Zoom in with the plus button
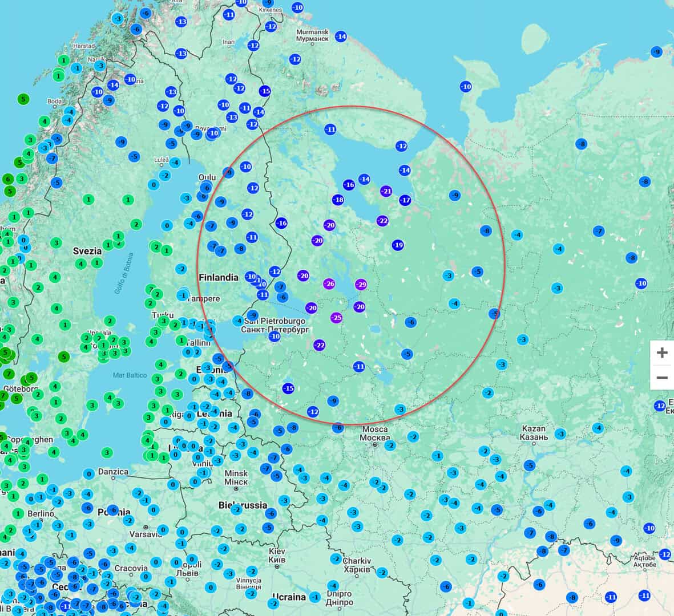Viewport: 674px width, 616px height. [x=663, y=352]
